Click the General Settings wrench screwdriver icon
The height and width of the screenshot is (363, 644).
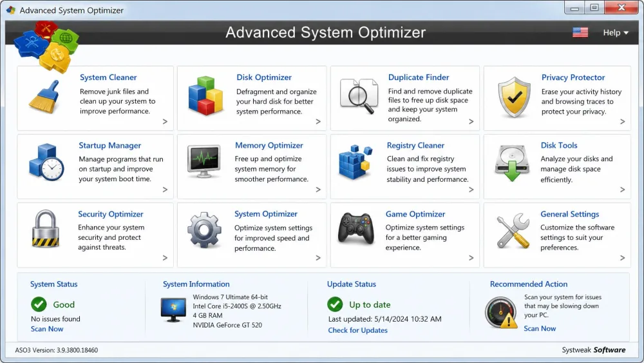pos(513,231)
